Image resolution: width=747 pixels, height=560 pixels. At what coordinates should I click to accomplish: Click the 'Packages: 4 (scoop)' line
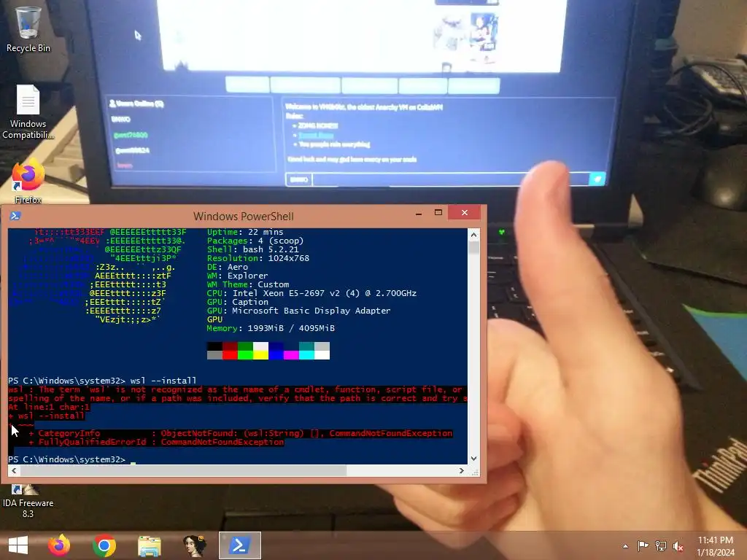coord(255,241)
